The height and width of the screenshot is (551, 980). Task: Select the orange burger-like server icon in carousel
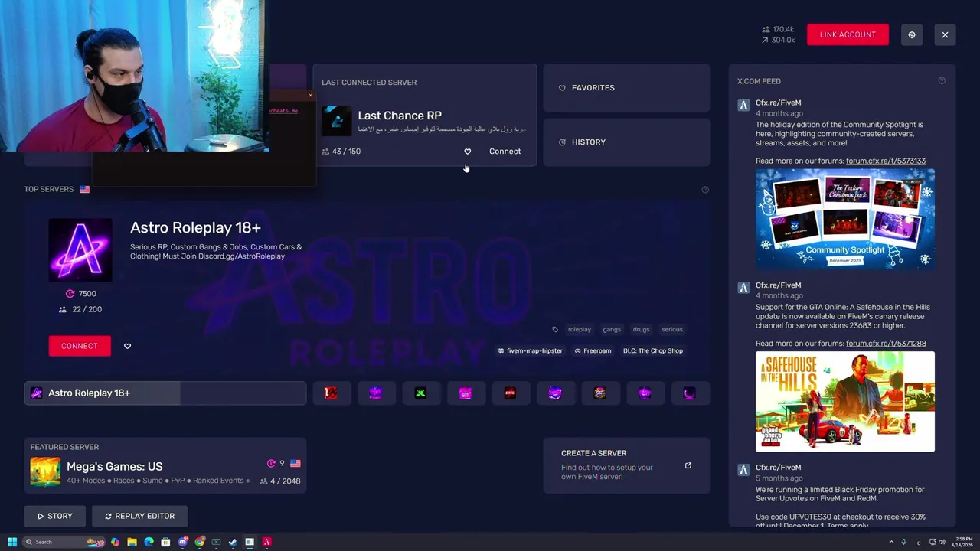599,393
